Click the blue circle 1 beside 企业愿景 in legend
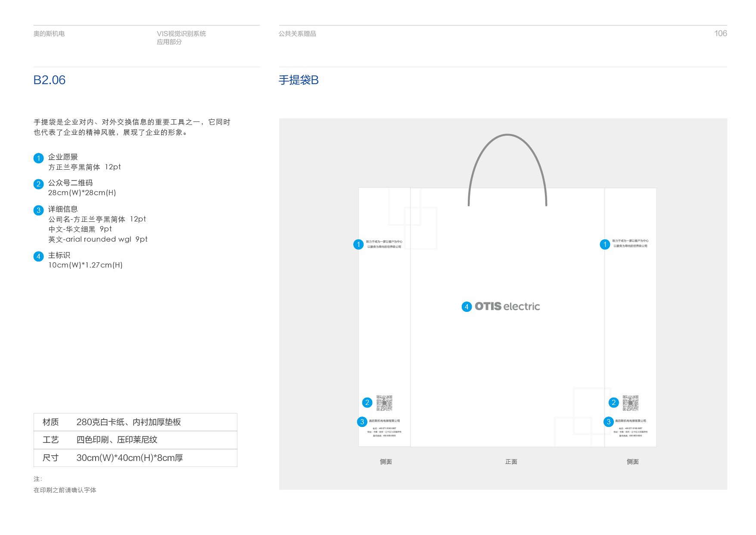The width and height of the screenshot is (756, 535). pyautogui.click(x=38, y=158)
